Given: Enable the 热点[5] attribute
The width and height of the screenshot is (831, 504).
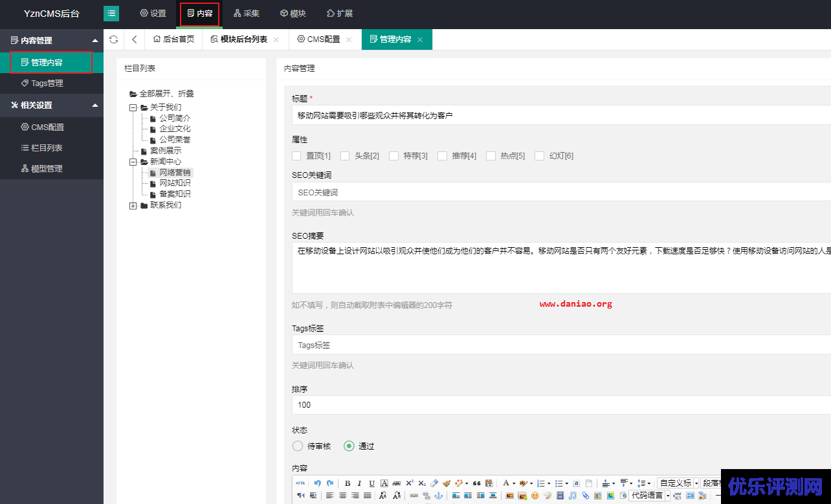Looking at the screenshot, I should point(491,155).
